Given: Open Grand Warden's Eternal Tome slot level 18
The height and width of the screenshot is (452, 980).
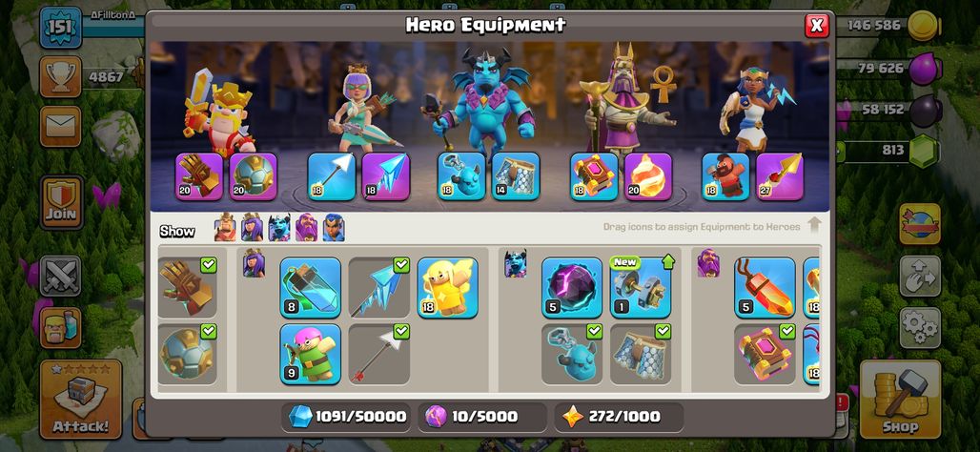Looking at the screenshot, I should click(594, 176).
